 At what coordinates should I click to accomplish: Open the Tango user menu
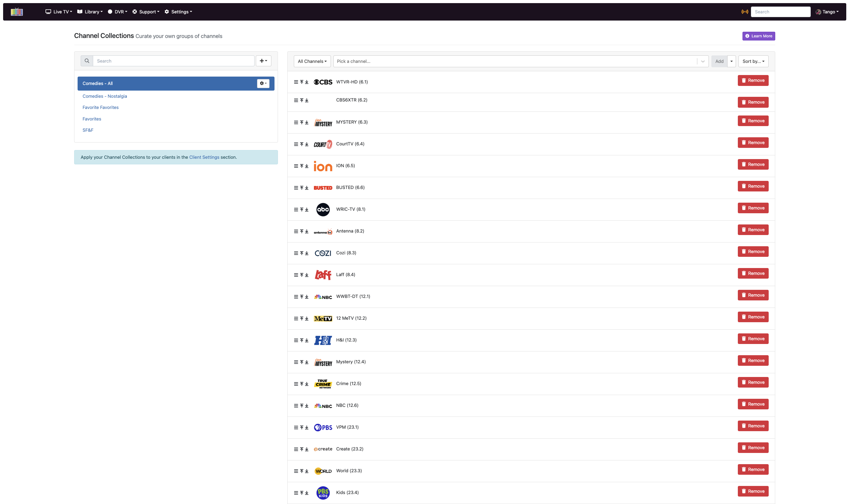coord(827,12)
